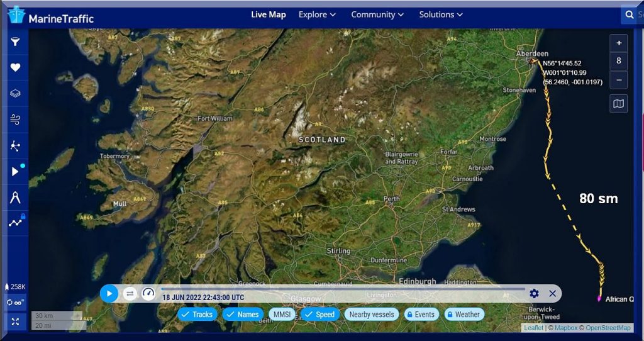This screenshot has height=341, width=644.
Task: Open the measure distance compass tool
Action: tap(15, 197)
